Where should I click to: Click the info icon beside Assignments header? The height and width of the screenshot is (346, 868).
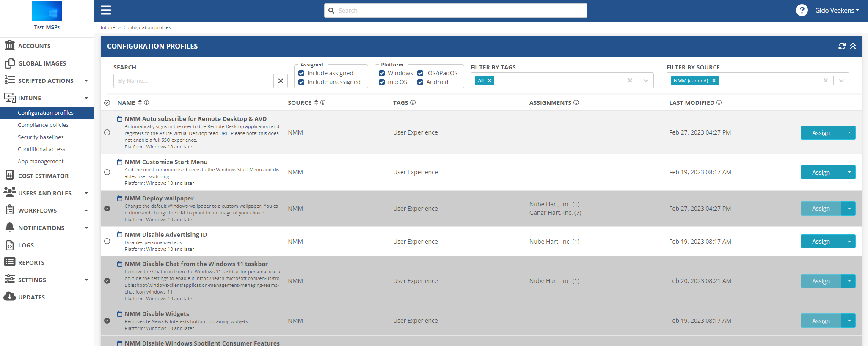click(x=576, y=102)
